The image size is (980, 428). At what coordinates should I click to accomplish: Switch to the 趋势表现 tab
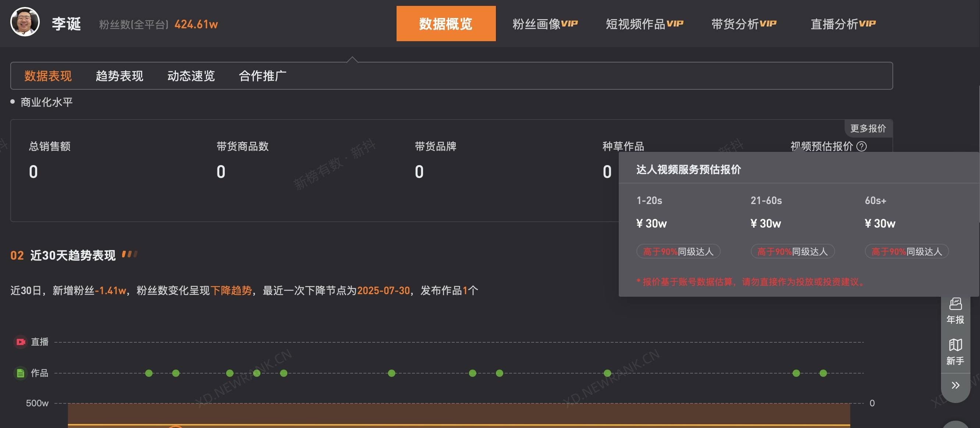click(x=120, y=76)
